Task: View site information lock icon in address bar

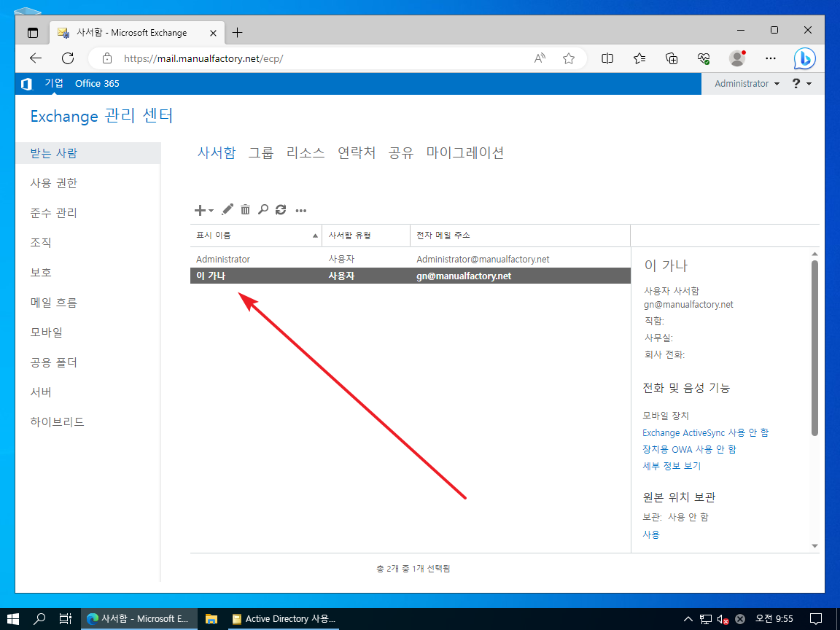Action: pos(107,58)
